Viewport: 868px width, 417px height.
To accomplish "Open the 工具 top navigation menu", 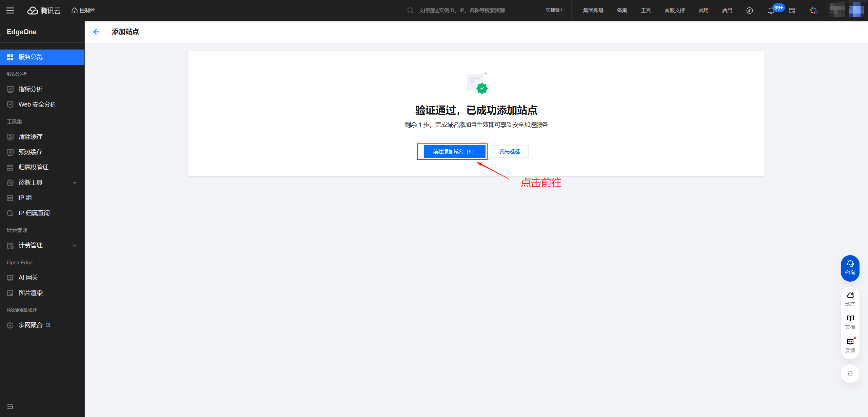I will (646, 11).
